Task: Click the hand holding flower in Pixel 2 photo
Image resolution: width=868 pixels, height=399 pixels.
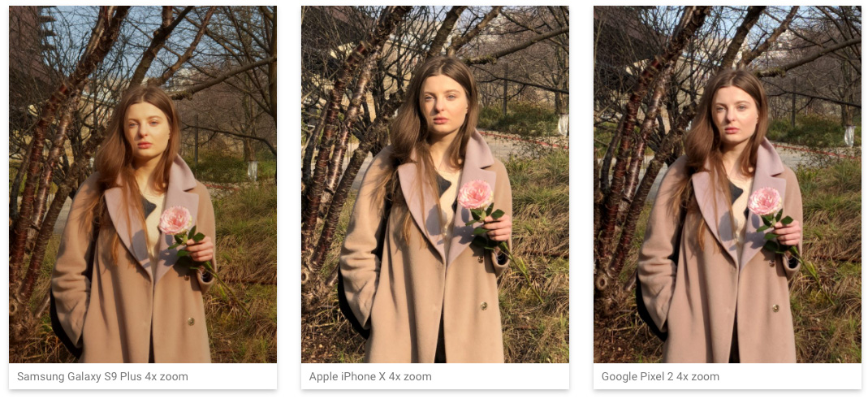Action: click(788, 232)
